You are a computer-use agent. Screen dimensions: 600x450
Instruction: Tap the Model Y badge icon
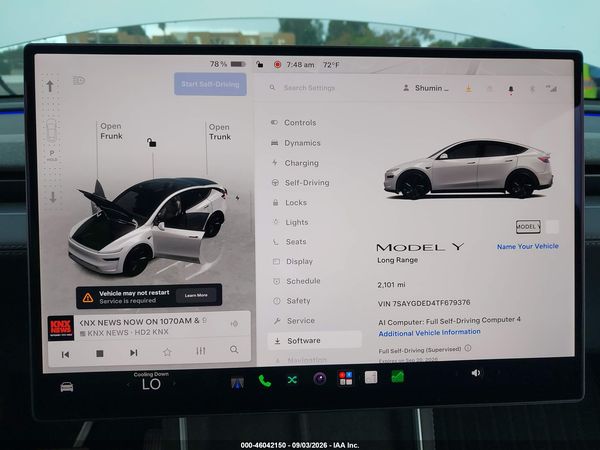[x=528, y=227]
